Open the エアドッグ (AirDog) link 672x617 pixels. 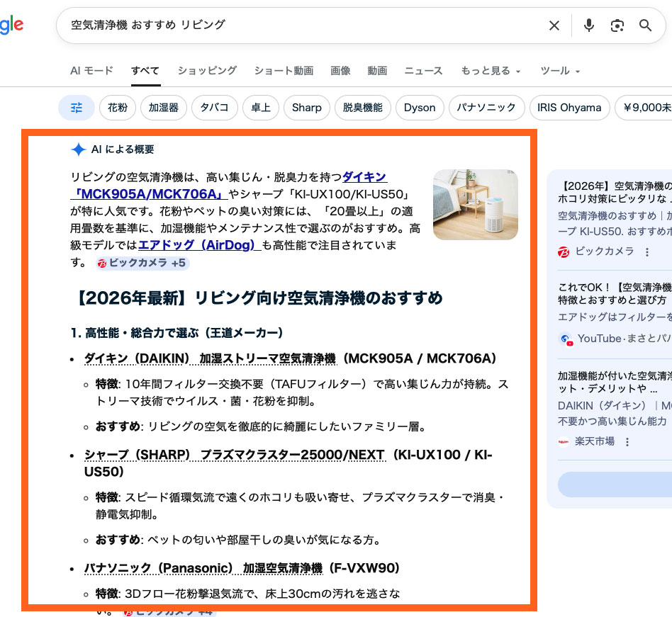[x=196, y=245]
